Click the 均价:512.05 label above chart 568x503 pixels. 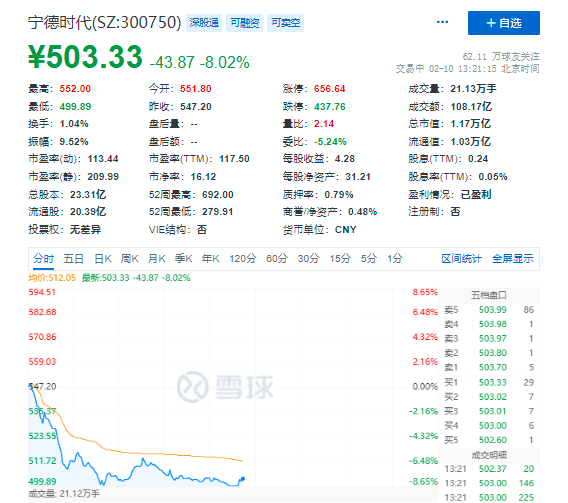(x=52, y=278)
